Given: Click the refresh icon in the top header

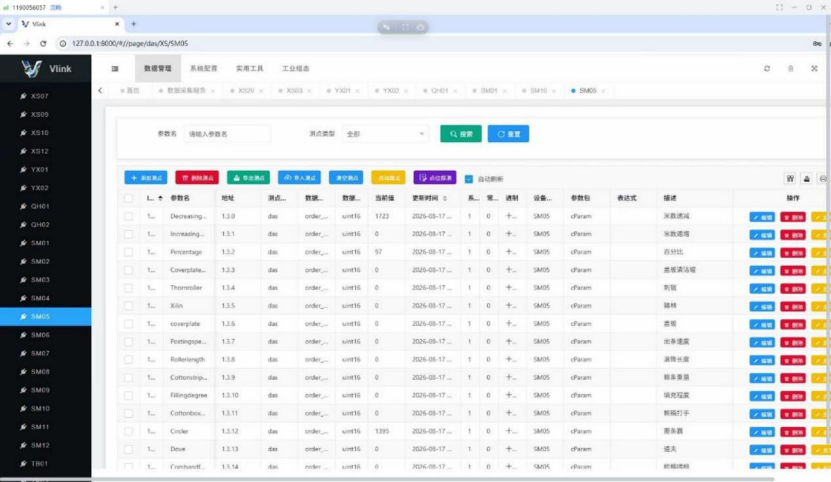Looking at the screenshot, I should 767,68.
